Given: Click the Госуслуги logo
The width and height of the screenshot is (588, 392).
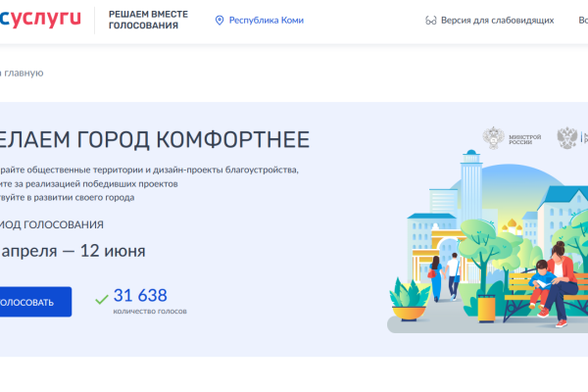Looking at the screenshot, I should pos(42,20).
